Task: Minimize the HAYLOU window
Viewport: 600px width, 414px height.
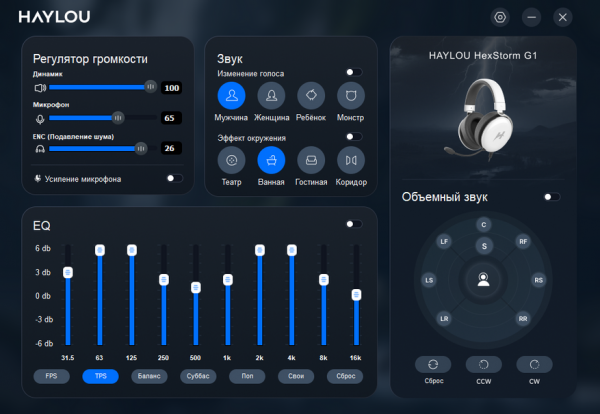Action: (x=532, y=17)
